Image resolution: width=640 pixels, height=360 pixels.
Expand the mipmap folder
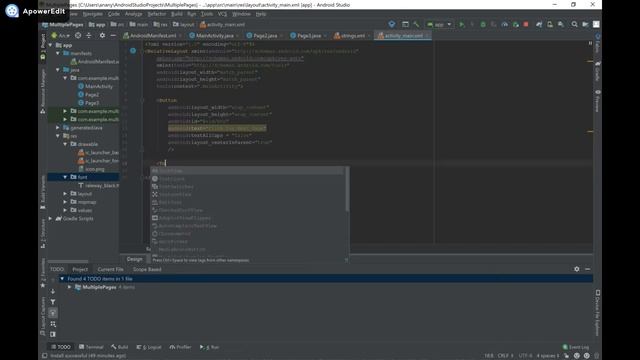pos(65,202)
